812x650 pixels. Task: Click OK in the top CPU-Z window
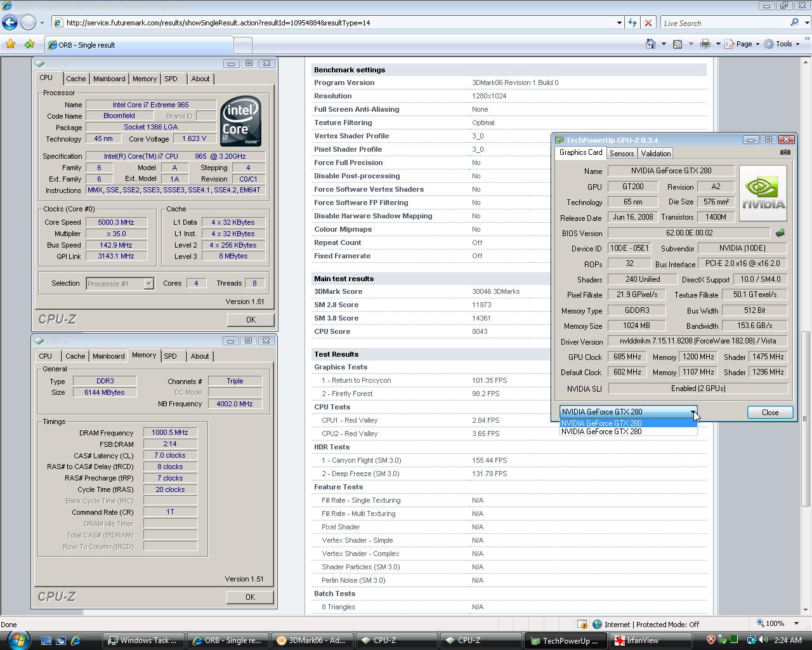click(x=251, y=319)
